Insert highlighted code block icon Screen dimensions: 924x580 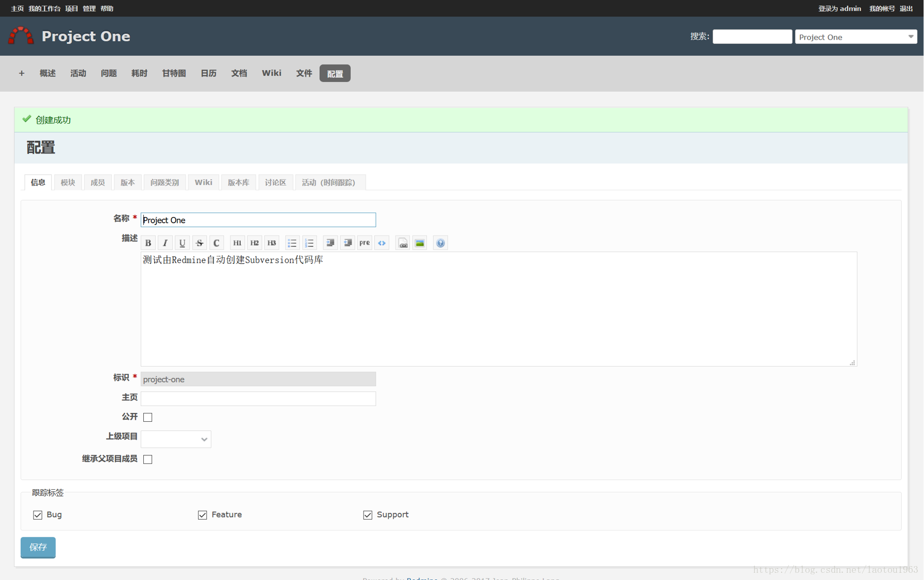[x=382, y=243]
